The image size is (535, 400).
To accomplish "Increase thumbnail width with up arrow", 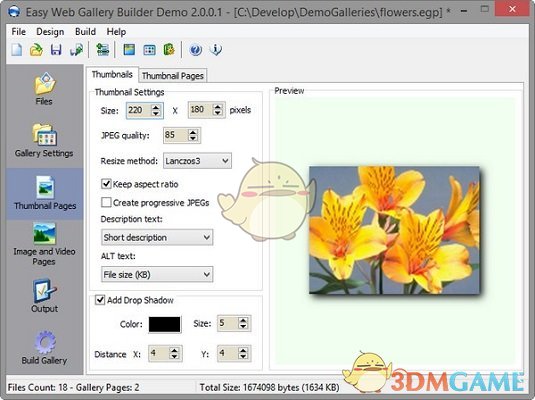I will coord(156,107).
